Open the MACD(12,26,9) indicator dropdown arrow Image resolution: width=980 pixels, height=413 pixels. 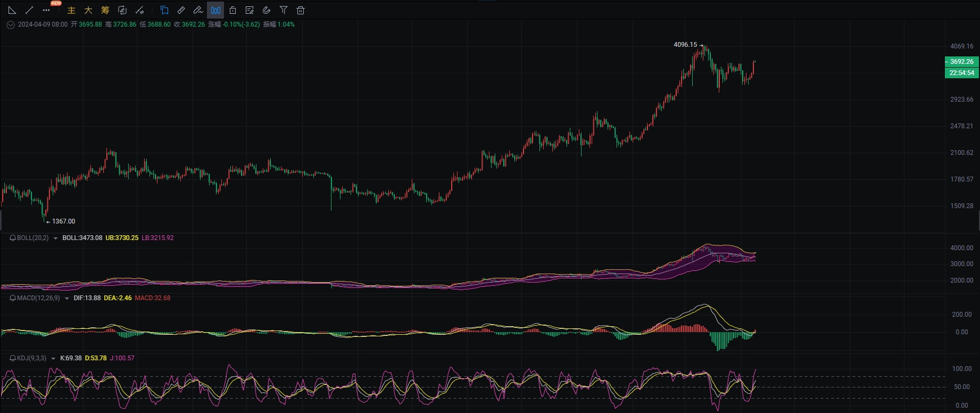click(67, 299)
